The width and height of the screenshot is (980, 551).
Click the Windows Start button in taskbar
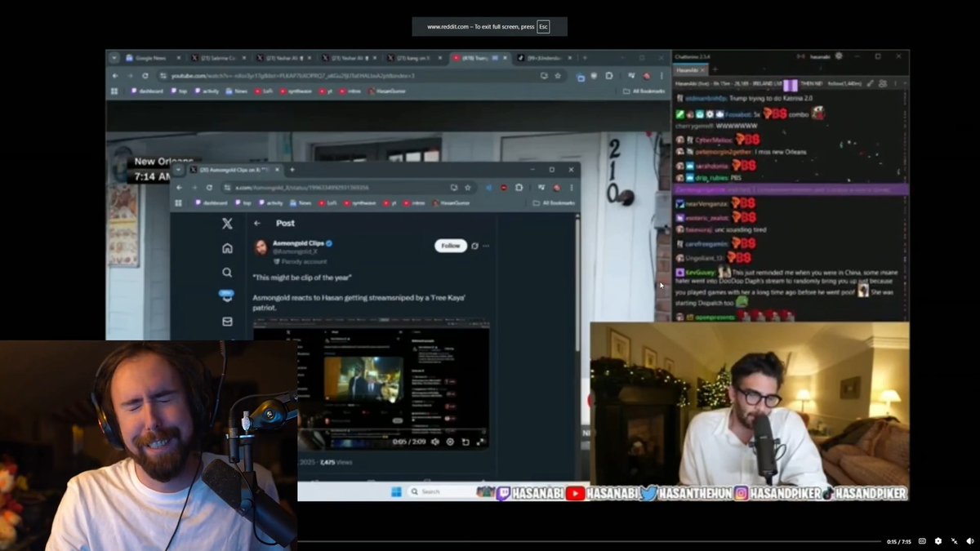[396, 491]
